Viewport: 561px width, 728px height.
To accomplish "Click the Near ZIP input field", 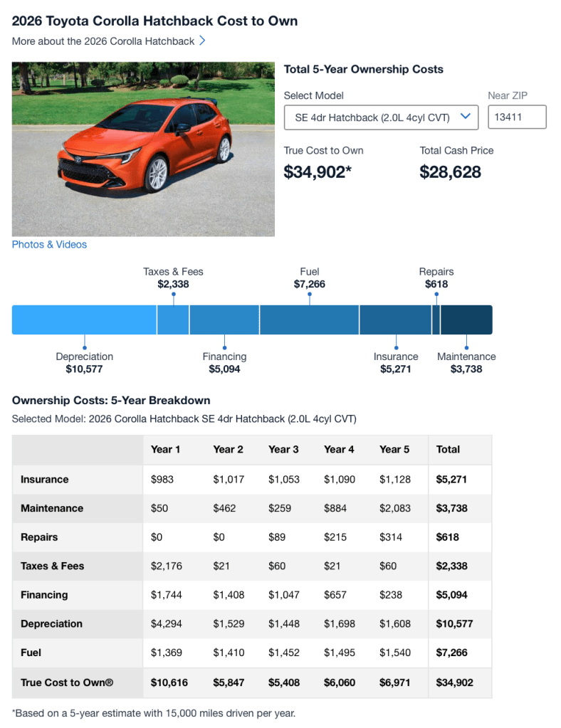I will pos(517,117).
